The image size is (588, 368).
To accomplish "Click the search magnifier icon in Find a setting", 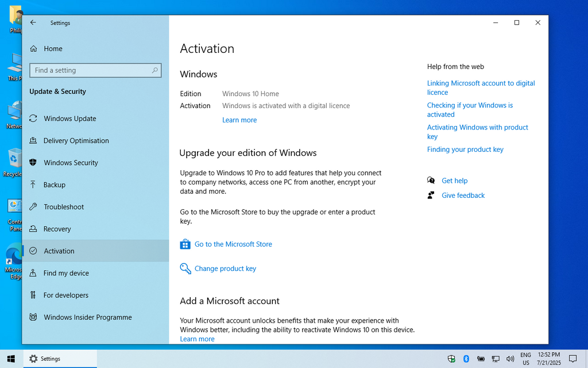I will click(154, 70).
